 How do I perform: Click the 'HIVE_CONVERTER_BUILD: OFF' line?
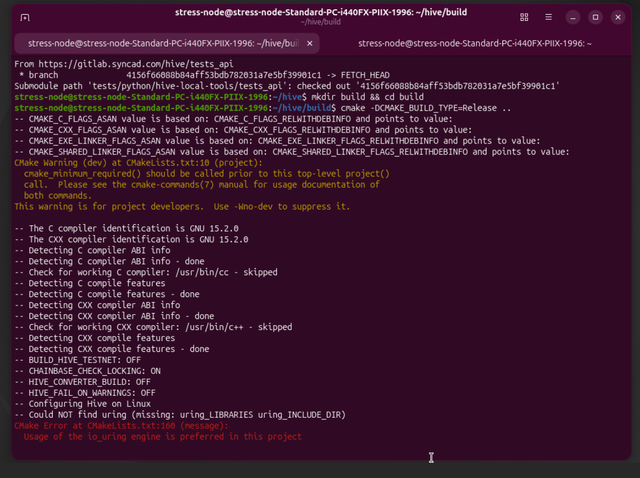(x=82, y=382)
